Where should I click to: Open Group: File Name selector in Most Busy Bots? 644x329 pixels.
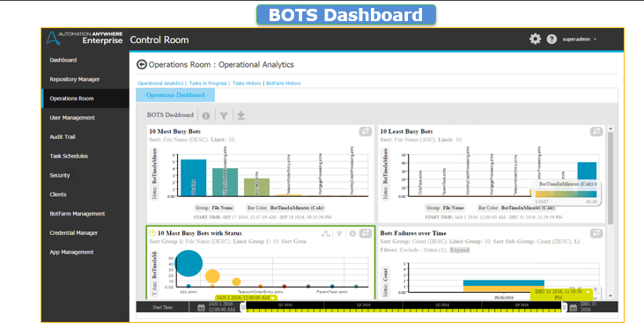pyautogui.click(x=214, y=208)
